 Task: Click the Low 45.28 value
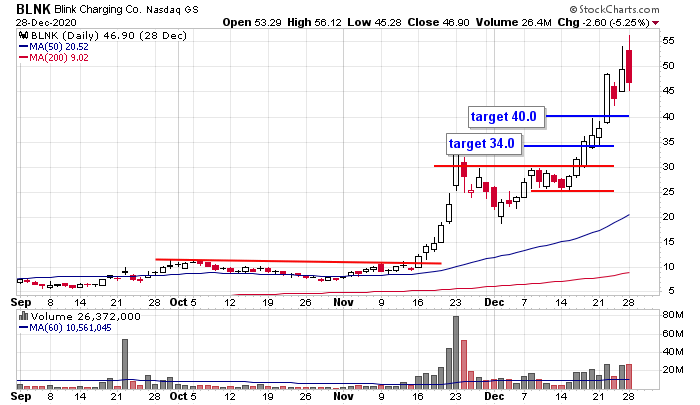pos(374,22)
